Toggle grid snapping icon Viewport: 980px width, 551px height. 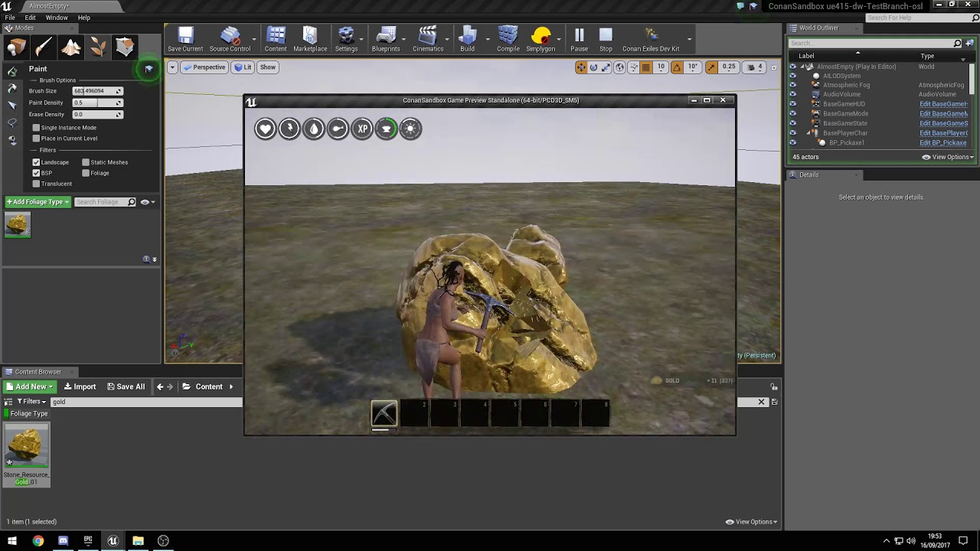(x=645, y=67)
